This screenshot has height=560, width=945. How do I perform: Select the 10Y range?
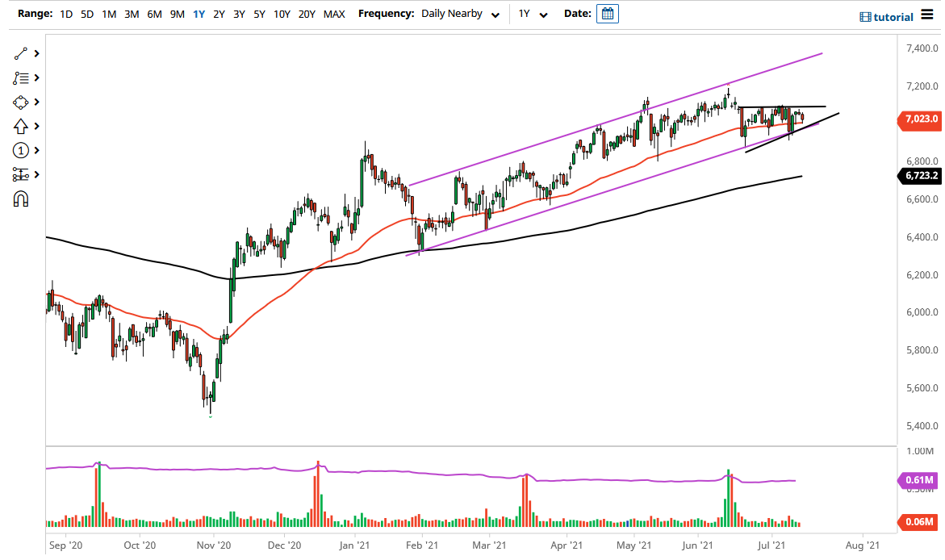(282, 14)
